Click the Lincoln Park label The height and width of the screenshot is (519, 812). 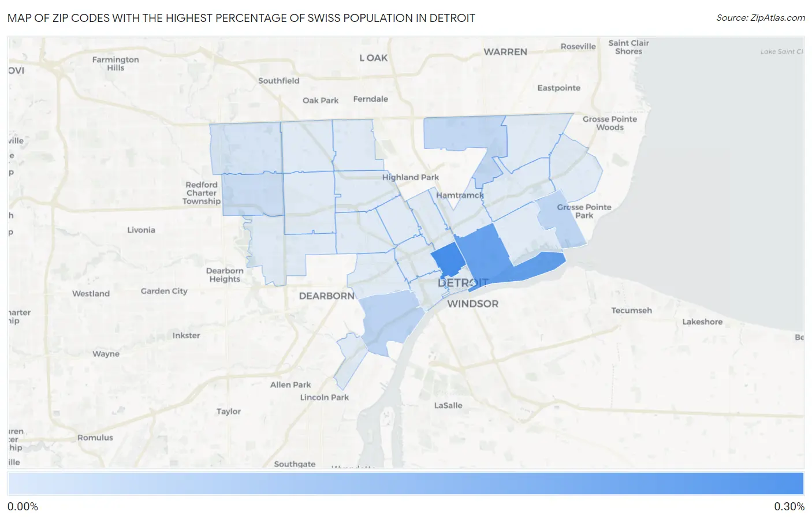325,397
